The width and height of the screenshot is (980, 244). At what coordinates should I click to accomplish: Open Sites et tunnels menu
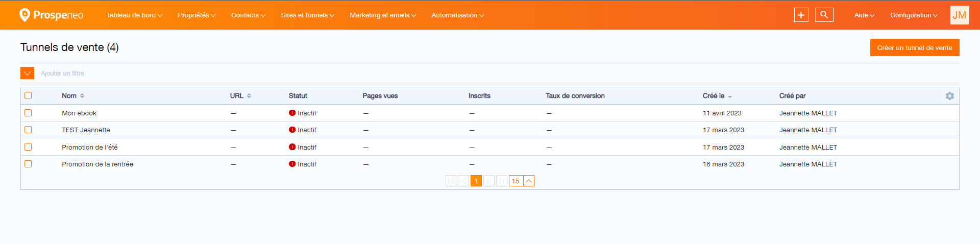click(307, 15)
